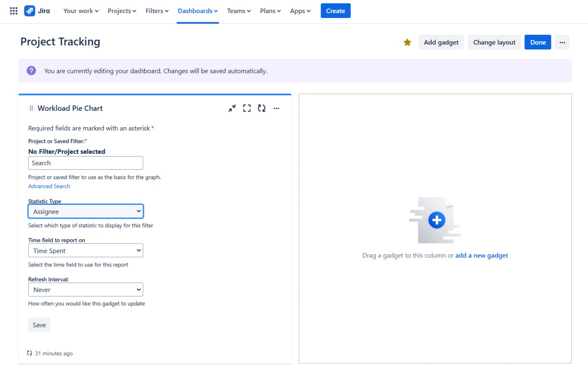Click the Save button in gadget
The width and height of the screenshot is (588, 366).
point(39,325)
